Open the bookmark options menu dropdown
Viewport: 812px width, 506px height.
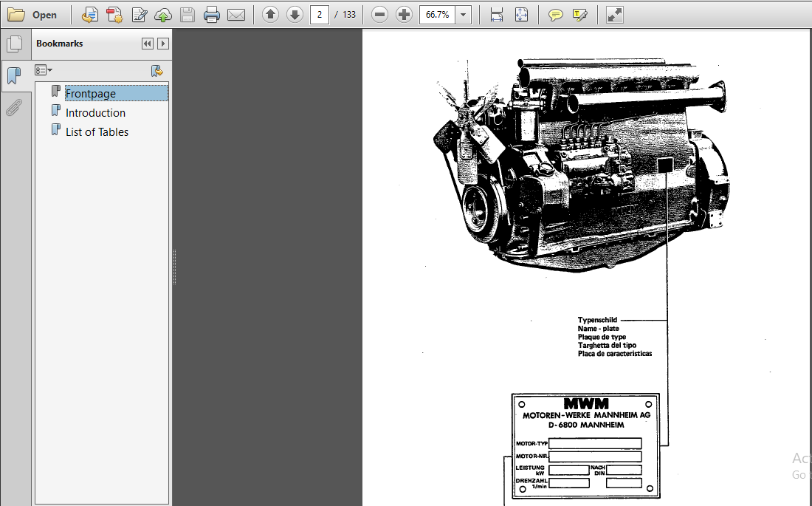tap(44, 70)
